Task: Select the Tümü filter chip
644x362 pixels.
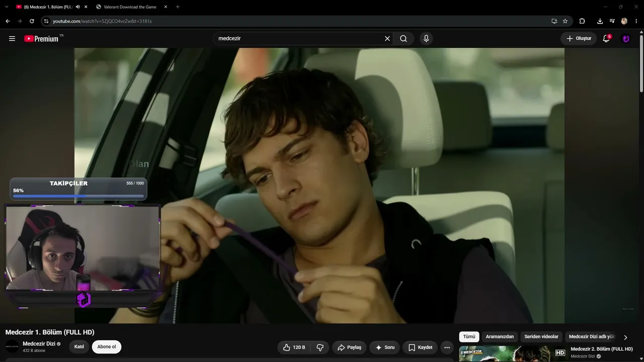Action: 469,337
